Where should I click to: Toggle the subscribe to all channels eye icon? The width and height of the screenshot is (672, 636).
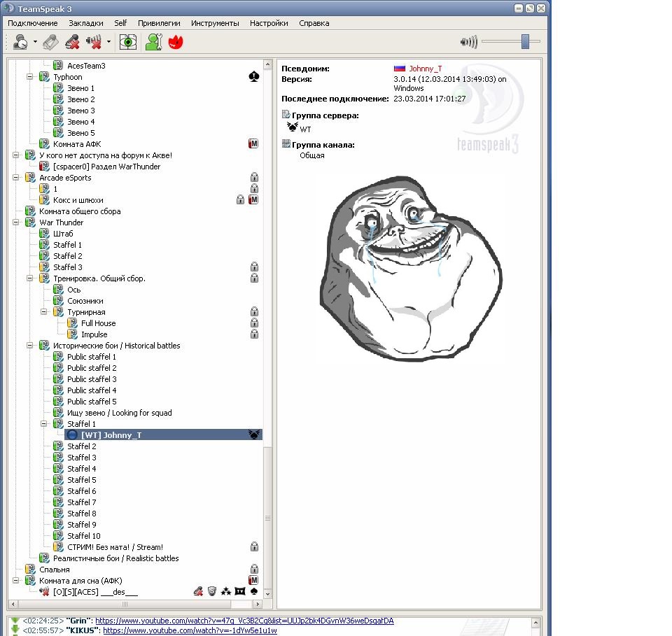pos(127,42)
